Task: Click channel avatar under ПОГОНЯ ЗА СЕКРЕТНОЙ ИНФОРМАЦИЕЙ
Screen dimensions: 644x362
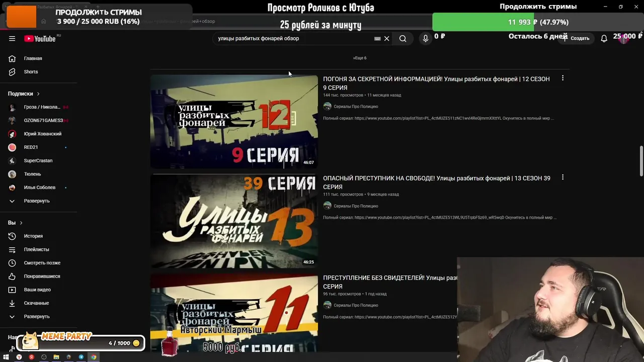Action: coord(328,107)
